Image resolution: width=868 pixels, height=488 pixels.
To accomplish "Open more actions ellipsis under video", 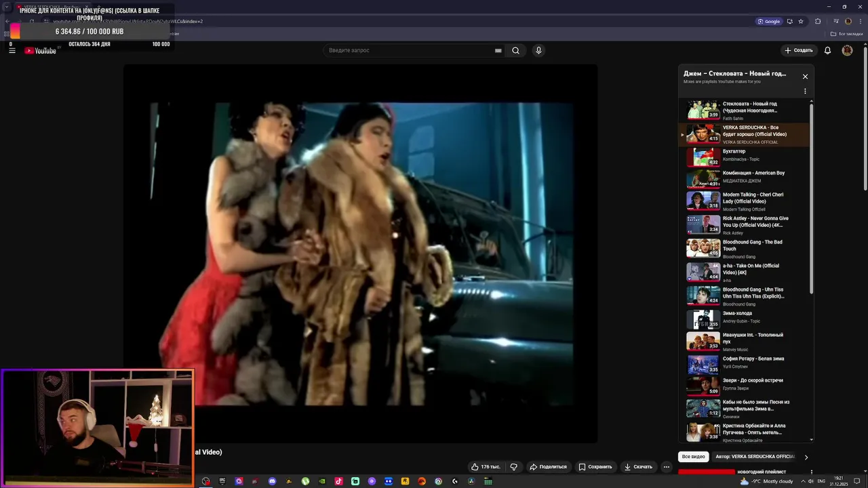I will pos(667,466).
